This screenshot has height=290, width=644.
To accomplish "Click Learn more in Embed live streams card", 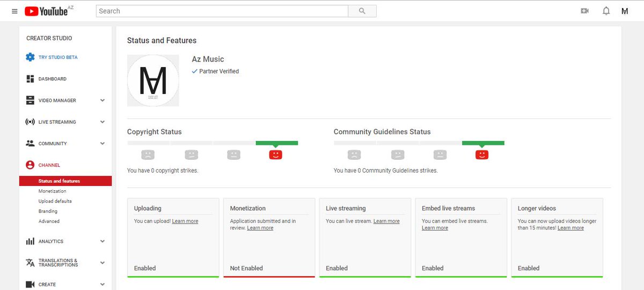I will coord(435,228).
